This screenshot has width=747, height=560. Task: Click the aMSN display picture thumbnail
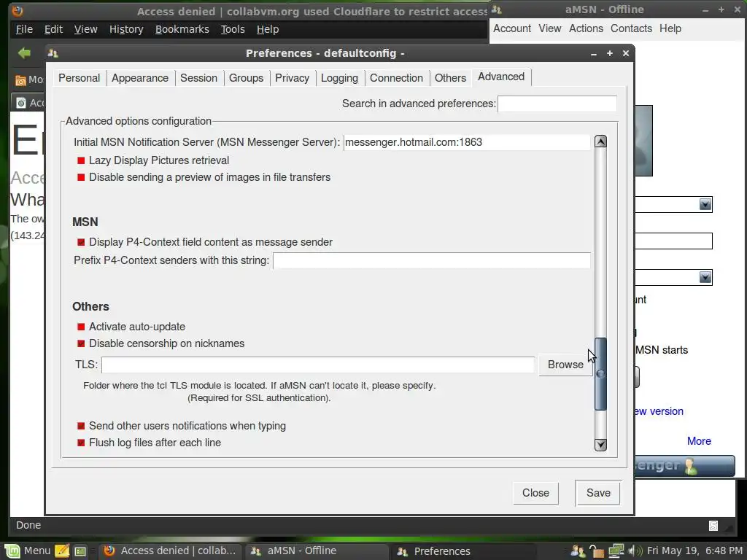[643, 141]
